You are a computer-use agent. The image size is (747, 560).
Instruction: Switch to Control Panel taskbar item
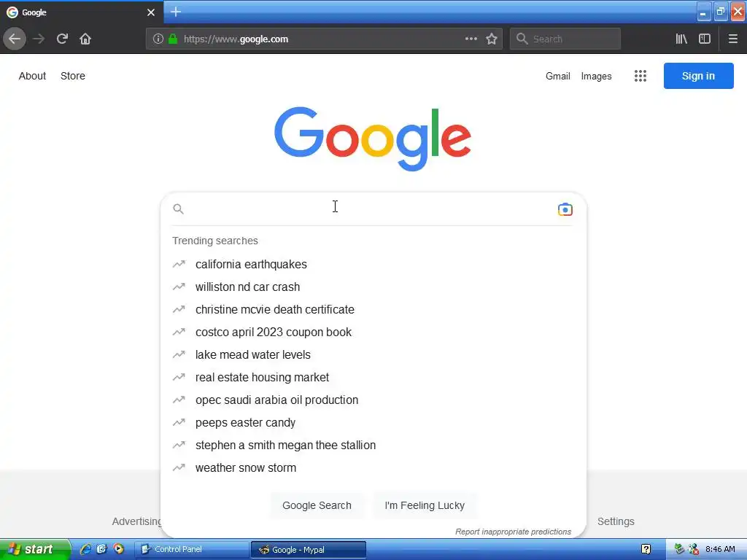(192, 550)
